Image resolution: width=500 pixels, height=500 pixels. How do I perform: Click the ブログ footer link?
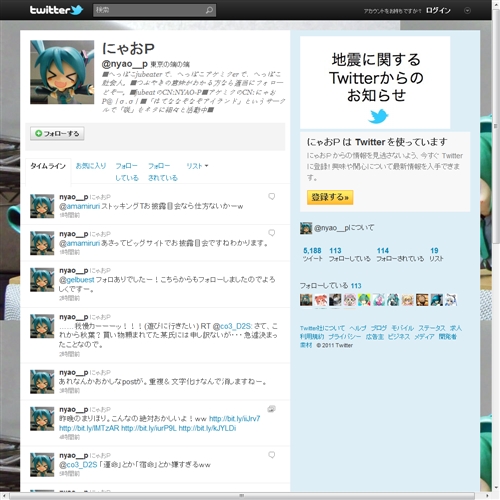(x=379, y=328)
